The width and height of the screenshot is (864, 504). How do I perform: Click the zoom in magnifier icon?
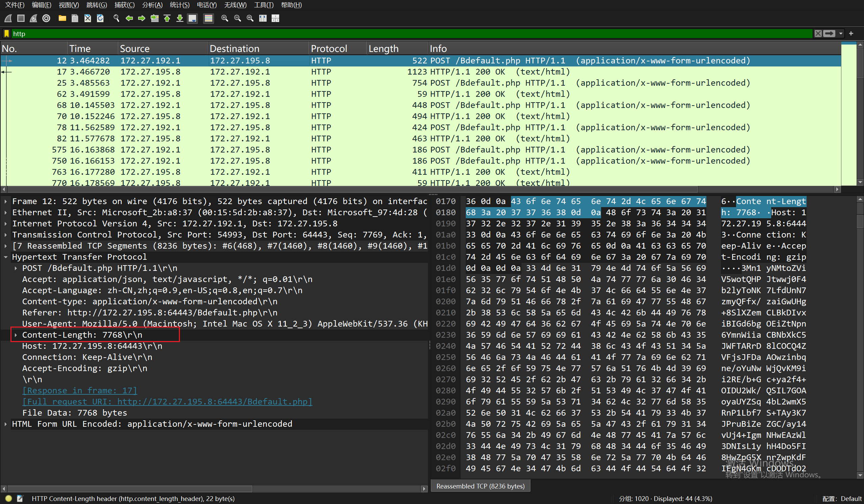[224, 19]
